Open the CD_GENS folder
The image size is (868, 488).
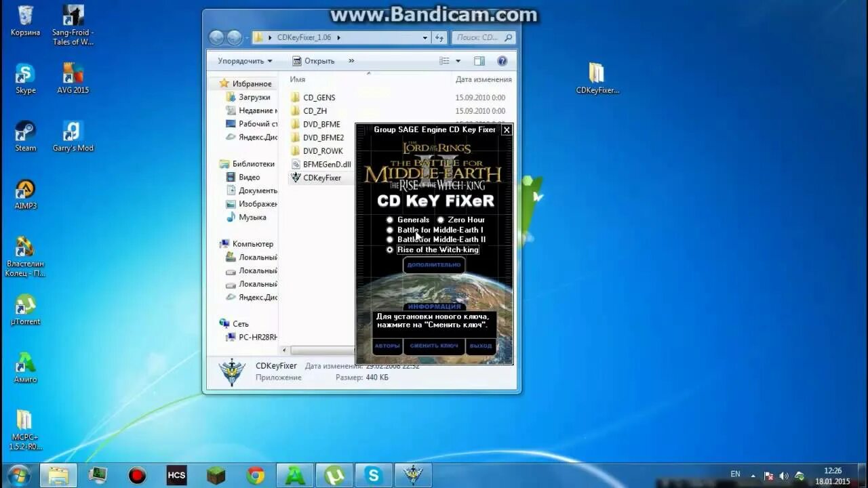point(319,98)
